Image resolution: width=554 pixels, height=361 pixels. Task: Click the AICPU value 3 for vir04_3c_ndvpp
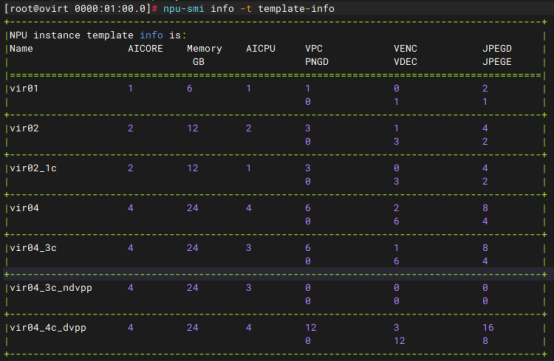coord(249,288)
